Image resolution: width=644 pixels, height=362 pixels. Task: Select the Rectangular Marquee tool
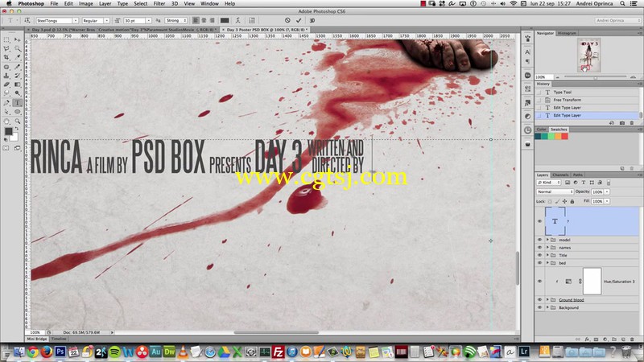point(6,39)
